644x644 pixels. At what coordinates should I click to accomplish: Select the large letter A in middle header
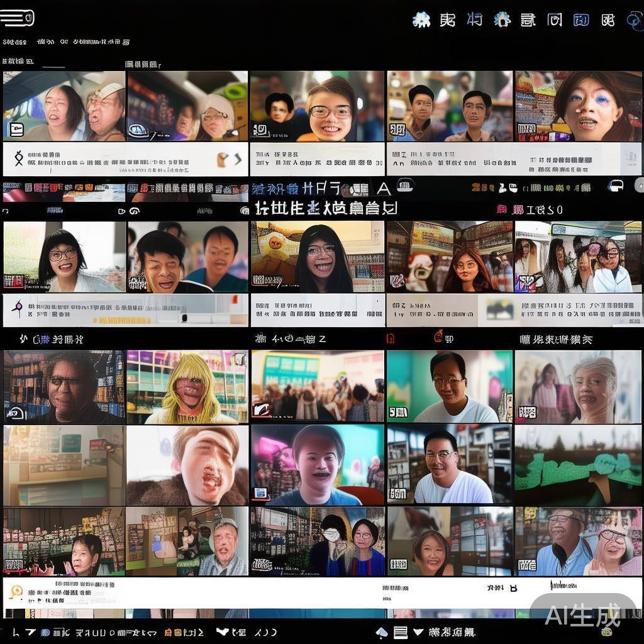[x=384, y=188]
